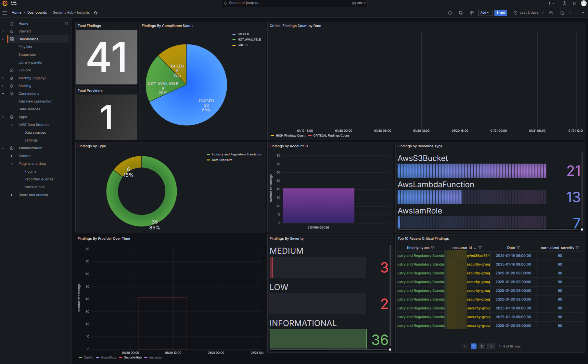The height and width of the screenshot is (364, 588).
Task: Open Recorded queries menu item
Action: click(39, 179)
